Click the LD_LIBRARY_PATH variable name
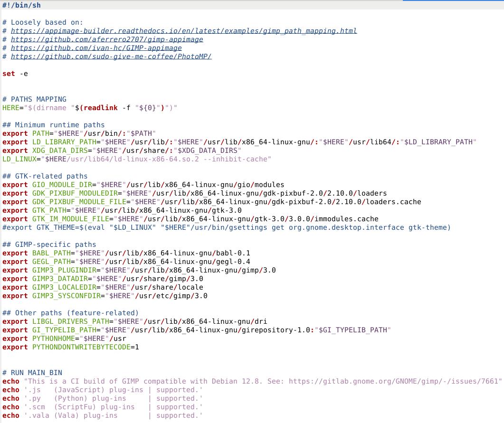Screen dimensions: 504x423 tap(64, 142)
